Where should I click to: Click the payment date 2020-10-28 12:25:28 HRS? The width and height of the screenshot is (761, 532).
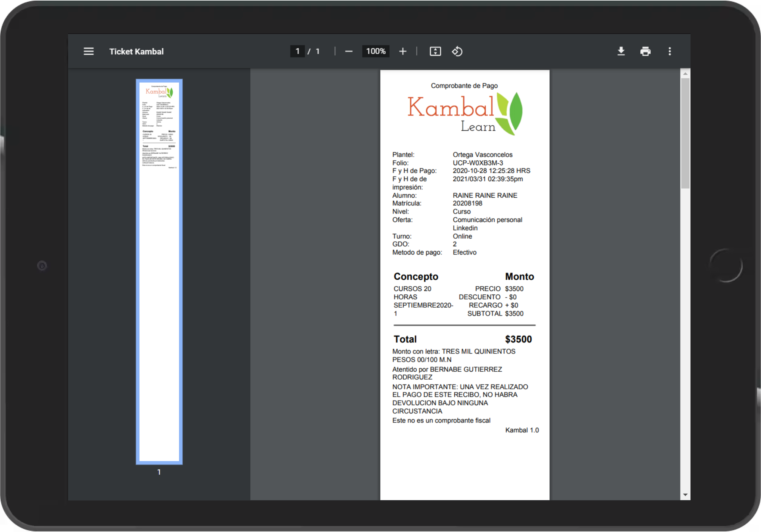(491, 171)
